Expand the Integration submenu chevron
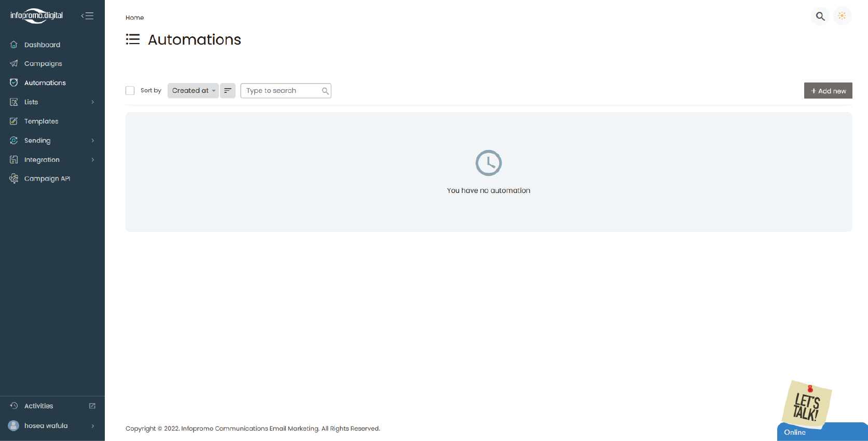Screen dimensions: 868x441 pos(93,159)
